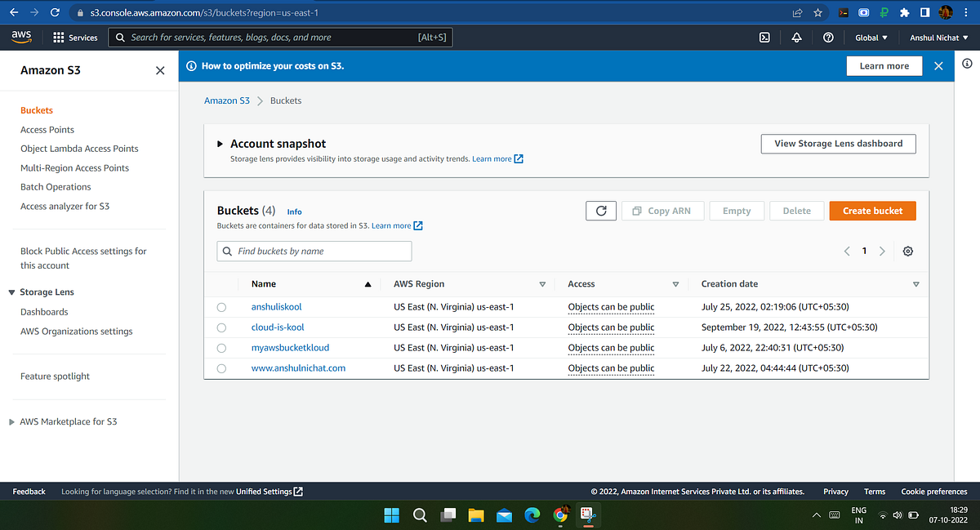Open the AWS Region column filter dropdown

click(x=541, y=283)
